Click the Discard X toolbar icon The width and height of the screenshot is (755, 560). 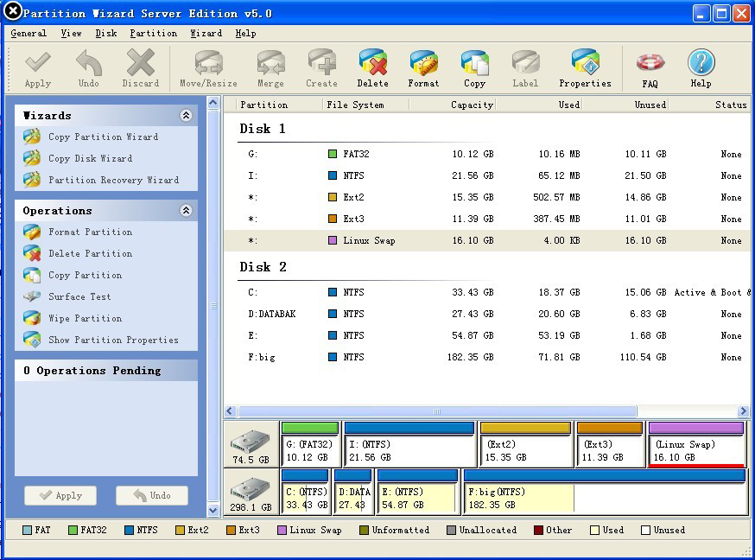[x=140, y=69]
